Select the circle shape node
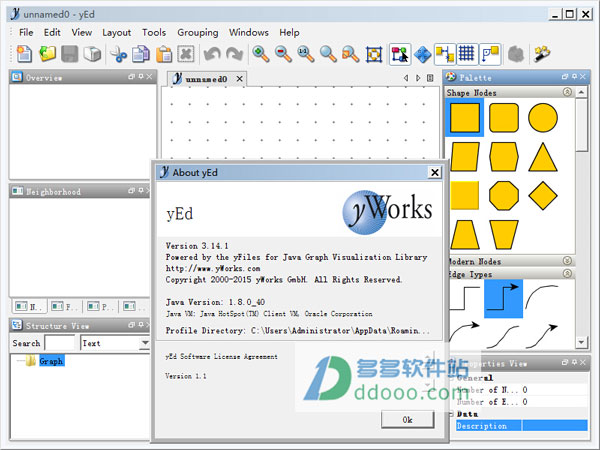This screenshot has width=600, height=450. pos(543,117)
